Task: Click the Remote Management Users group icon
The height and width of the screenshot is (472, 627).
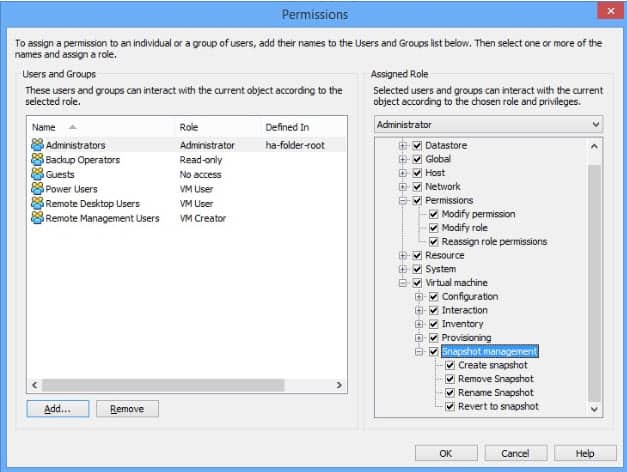Action: (x=37, y=218)
